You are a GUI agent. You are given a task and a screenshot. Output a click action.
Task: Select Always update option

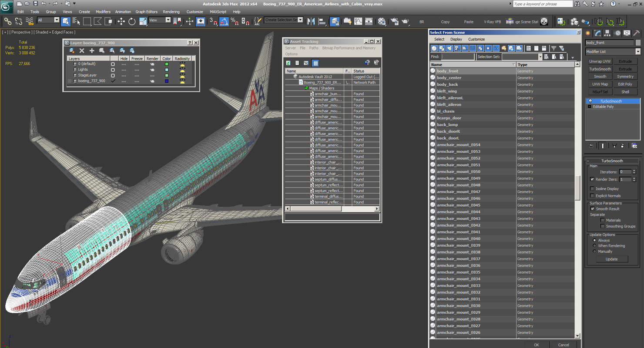coord(595,240)
